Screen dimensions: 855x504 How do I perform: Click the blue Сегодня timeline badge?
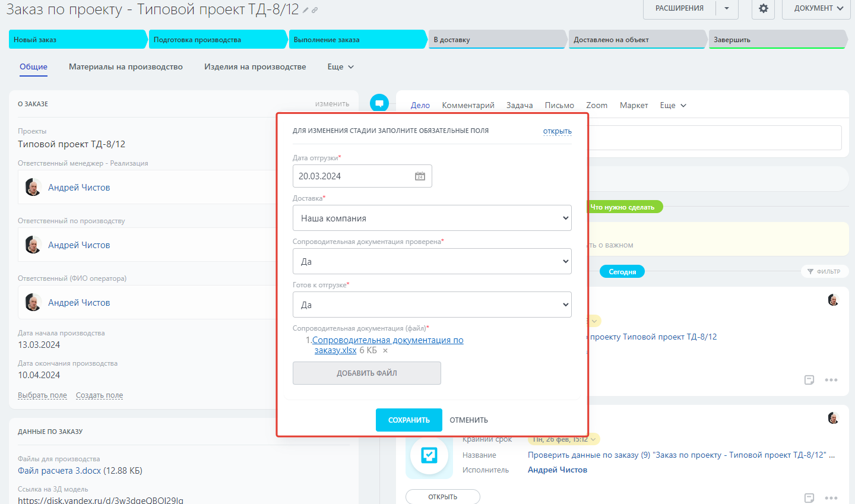coord(622,272)
